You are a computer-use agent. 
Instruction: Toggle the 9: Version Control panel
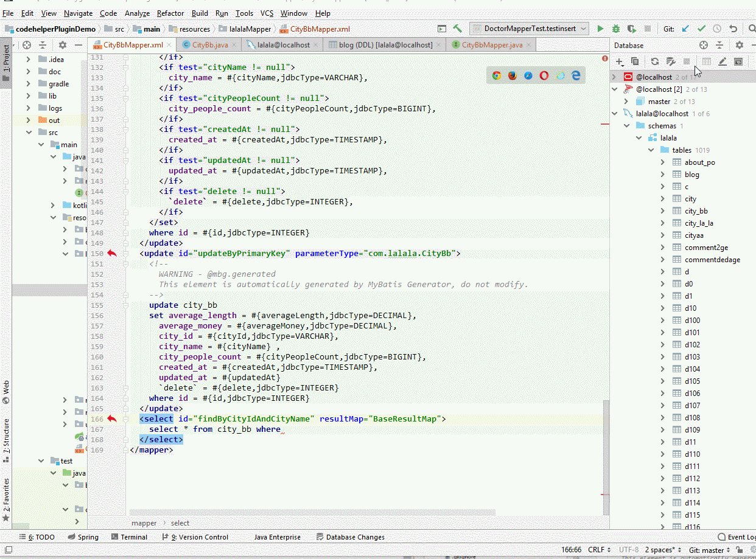(x=195, y=537)
